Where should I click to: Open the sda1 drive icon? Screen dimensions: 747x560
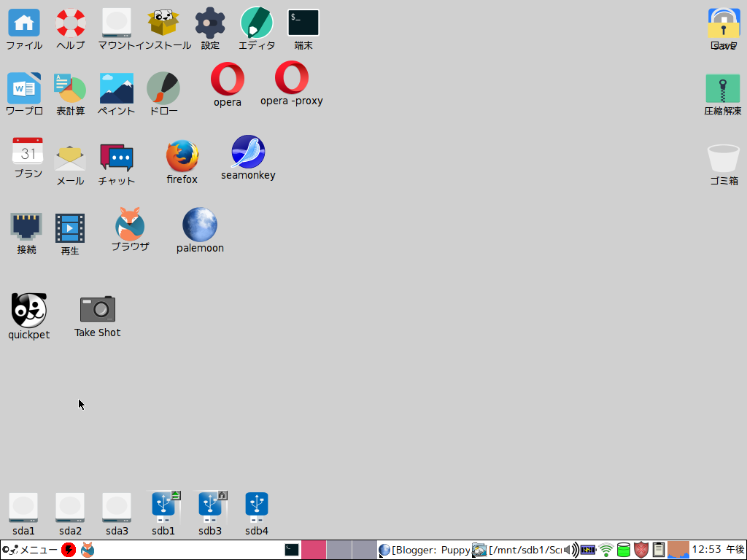pos(23,507)
